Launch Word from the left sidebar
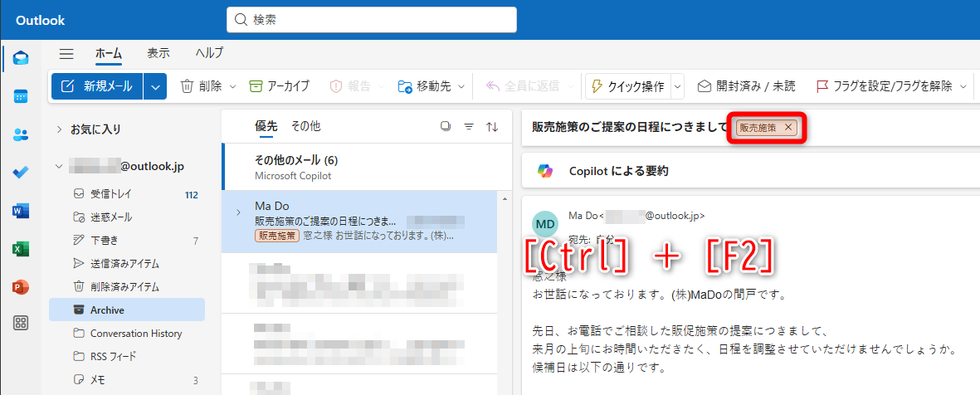 pyautogui.click(x=21, y=212)
